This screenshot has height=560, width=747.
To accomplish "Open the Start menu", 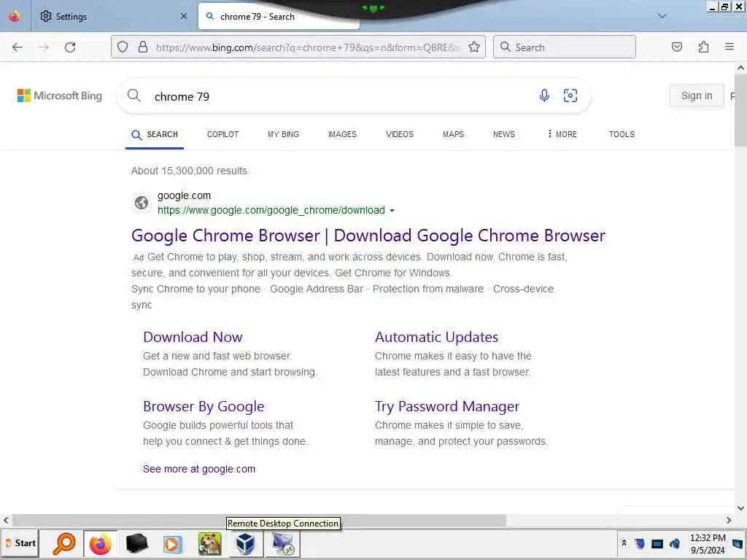I will click(20, 543).
